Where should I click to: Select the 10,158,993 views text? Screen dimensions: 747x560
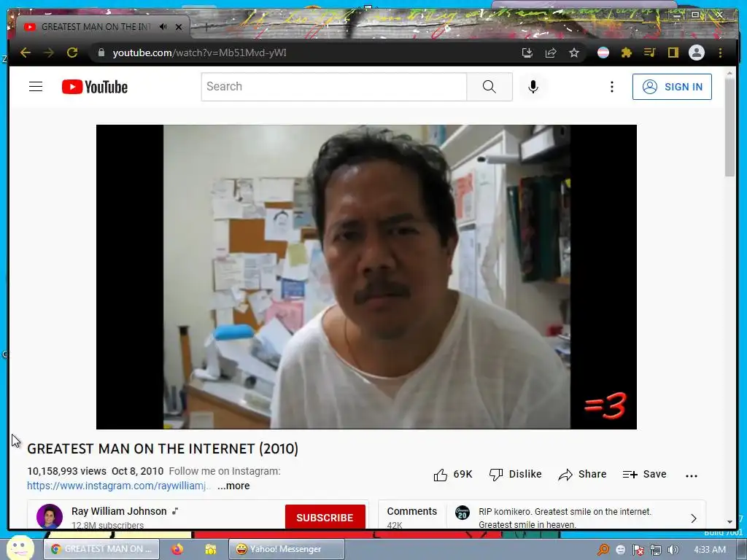tap(66, 471)
